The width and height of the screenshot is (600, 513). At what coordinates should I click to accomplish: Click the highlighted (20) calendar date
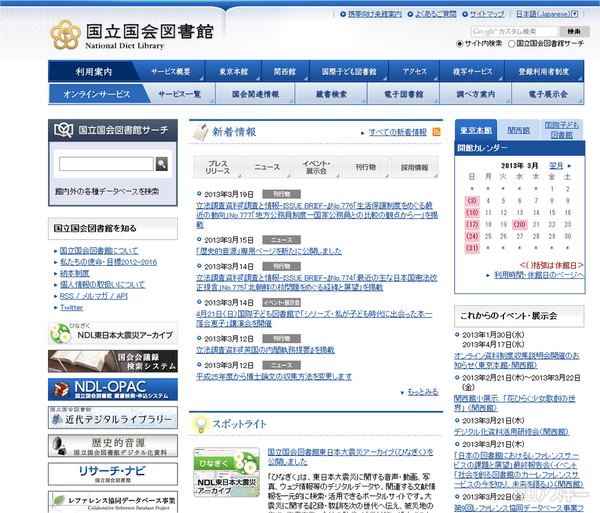(x=519, y=225)
